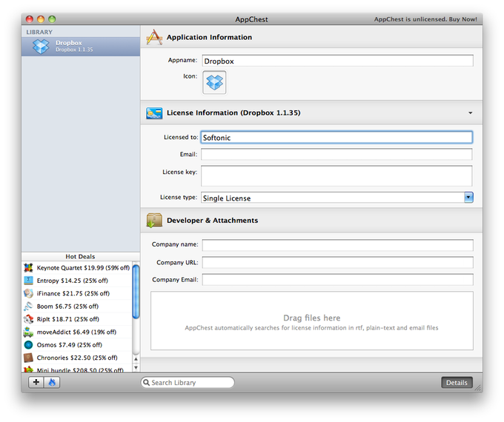Image resolution: width=504 pixels, height=422 pixels.
Task: Focus the Licensed to field
Action: point(336,137)
